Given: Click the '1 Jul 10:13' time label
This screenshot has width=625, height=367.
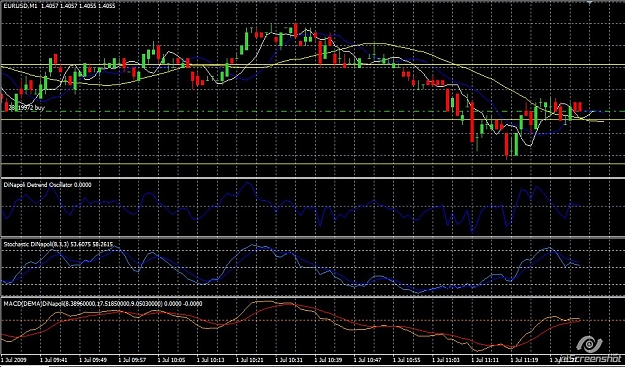Looking at the screenshot, I should (x=210, y=360).
